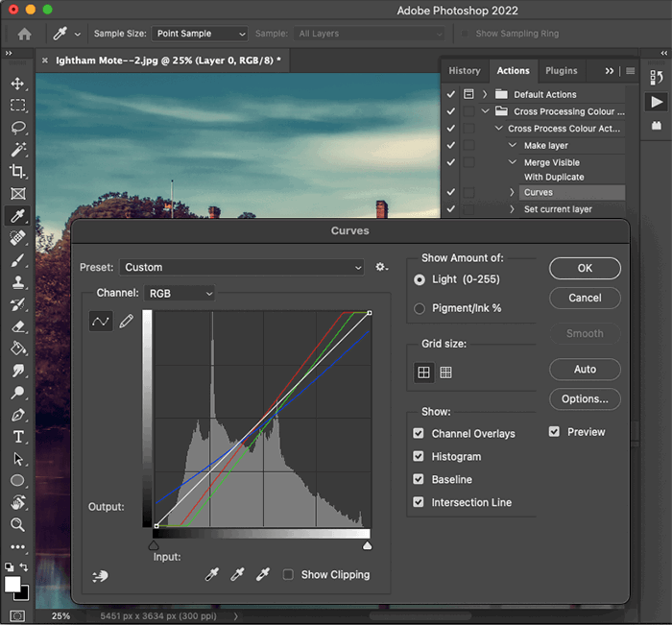Click the pencil draw-curve icon
The image size is (672, 625).
click(126, 322)
